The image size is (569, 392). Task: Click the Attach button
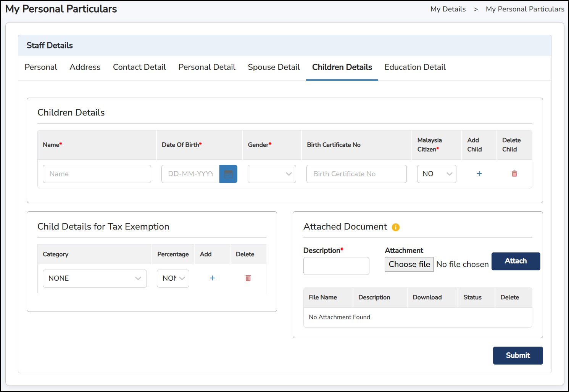pos(516,261)
